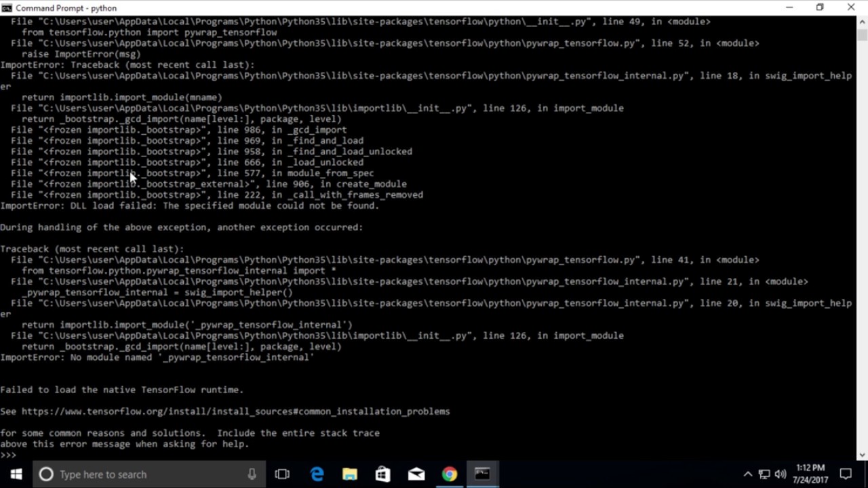Show hidden system tray icons
The image size is (868, 488).
(747, 474)
